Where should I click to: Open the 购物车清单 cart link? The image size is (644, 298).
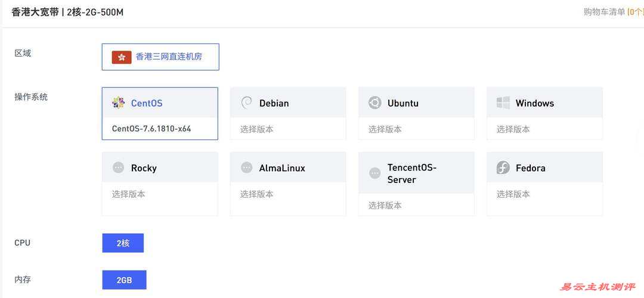pos(614,13)
